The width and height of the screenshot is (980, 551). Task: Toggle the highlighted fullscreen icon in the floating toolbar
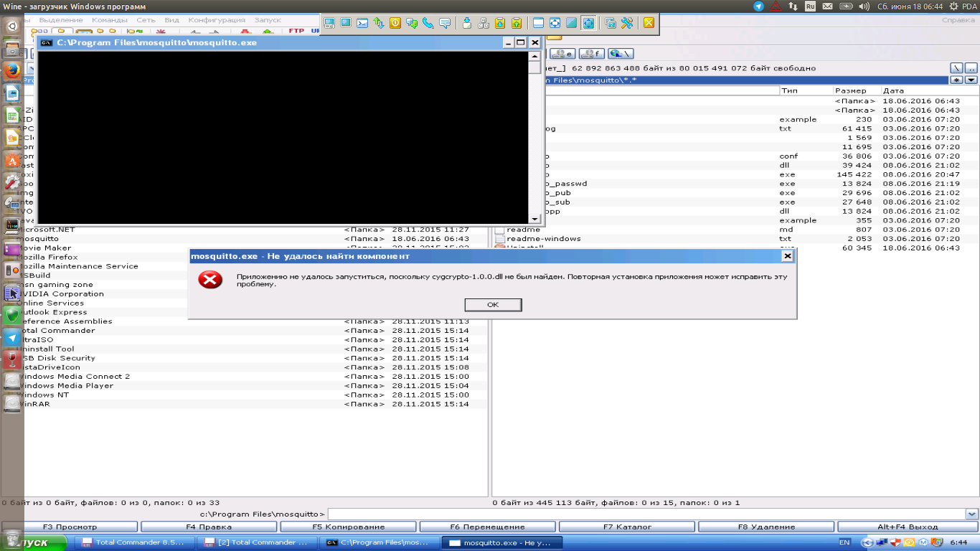[x=588, y=23]
